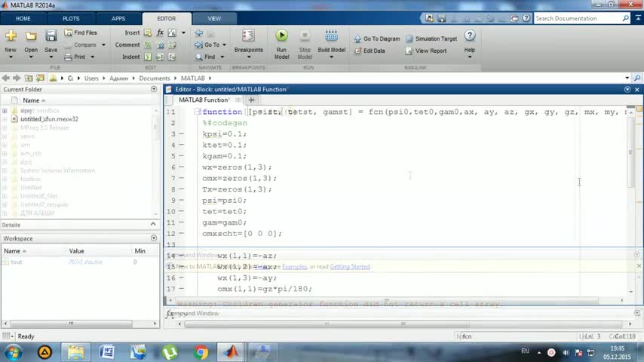Set a breakpoint on line 9 dash
The image size is (644, 362).
(x=182, y=200)
